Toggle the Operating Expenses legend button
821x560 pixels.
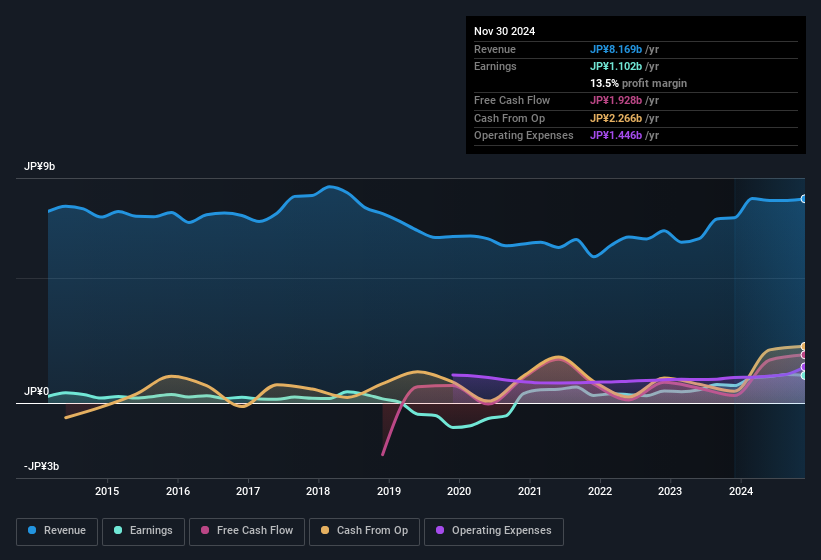494,531
